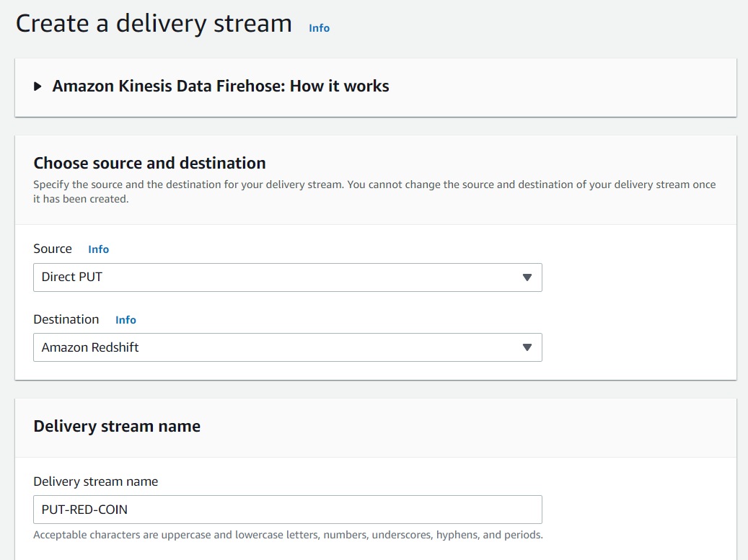Screen dimensions: 748x560
Task: Click the 'PUT-RED-COIN' text in the name field
Action: point(84,510)
